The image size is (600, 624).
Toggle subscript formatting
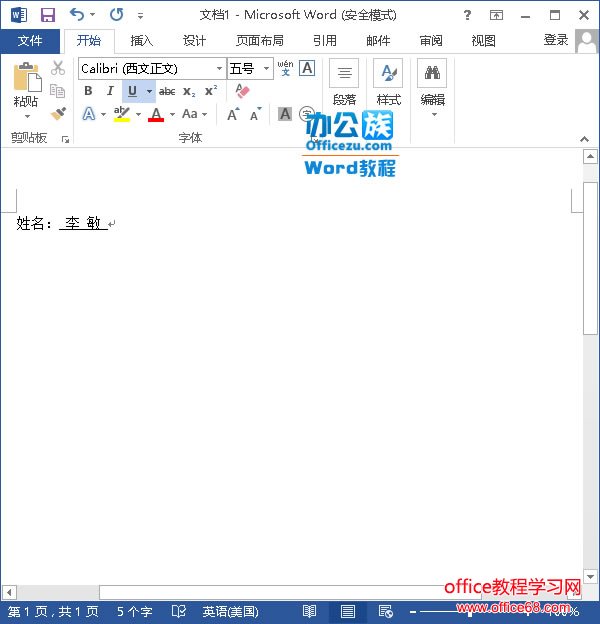click(x=189, y=92)
